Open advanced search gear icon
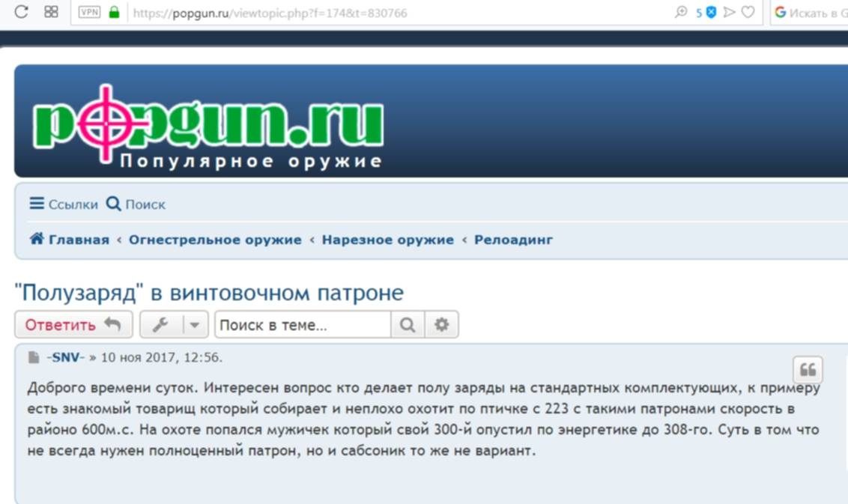848x504 pixels. (442, 325)
